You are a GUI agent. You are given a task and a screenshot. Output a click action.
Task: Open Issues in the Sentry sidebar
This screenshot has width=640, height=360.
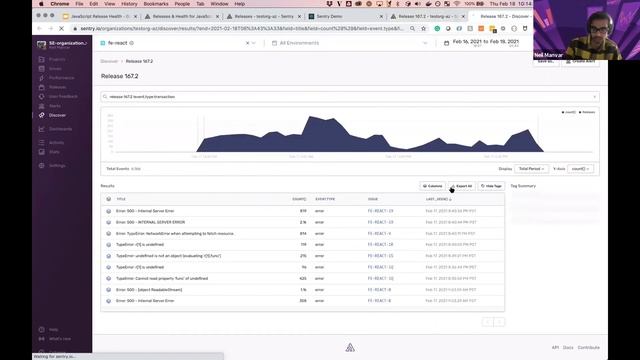point(55,69)
